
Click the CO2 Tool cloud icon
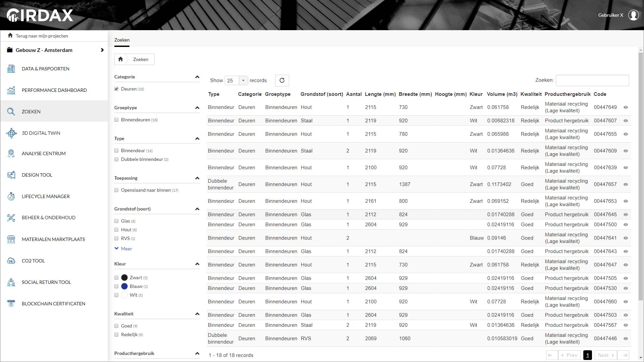point(11,261)
